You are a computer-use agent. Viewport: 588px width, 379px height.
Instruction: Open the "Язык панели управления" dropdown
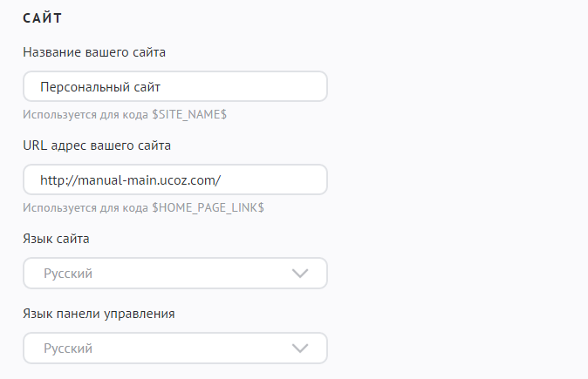(x=174, y=349)
